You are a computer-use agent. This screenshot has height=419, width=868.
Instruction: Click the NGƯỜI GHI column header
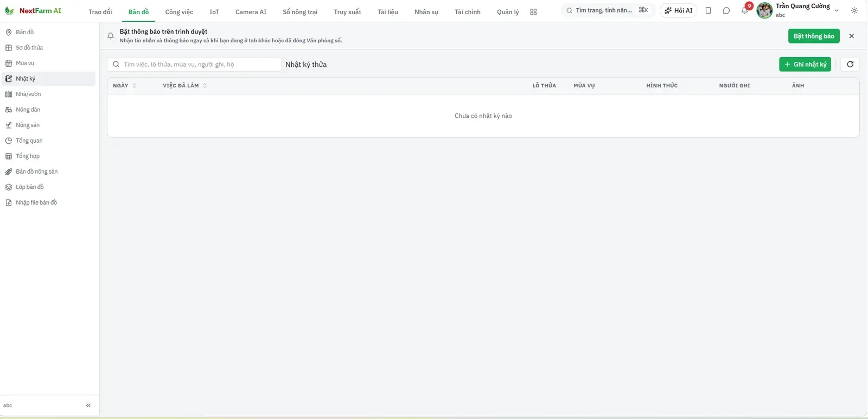[x=735, y=86]
